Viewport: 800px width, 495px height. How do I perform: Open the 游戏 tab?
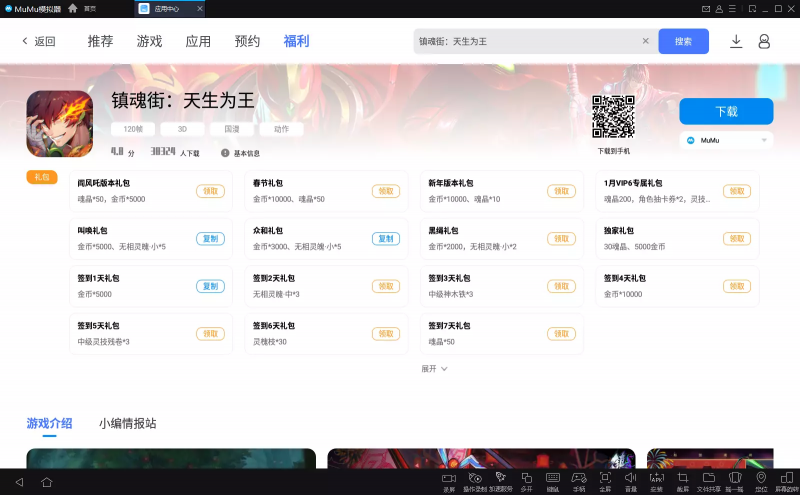coord(149,41)
